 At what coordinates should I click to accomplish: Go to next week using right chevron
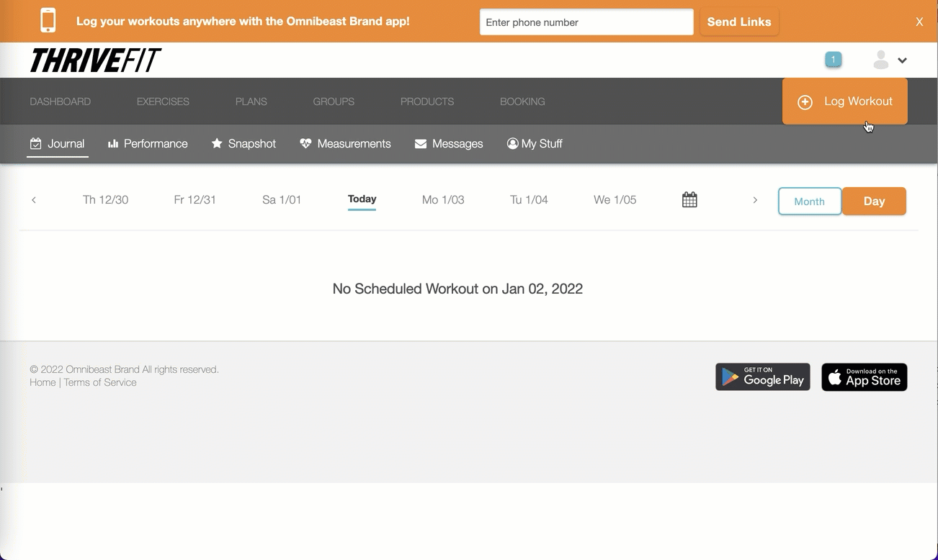point(755,200)
